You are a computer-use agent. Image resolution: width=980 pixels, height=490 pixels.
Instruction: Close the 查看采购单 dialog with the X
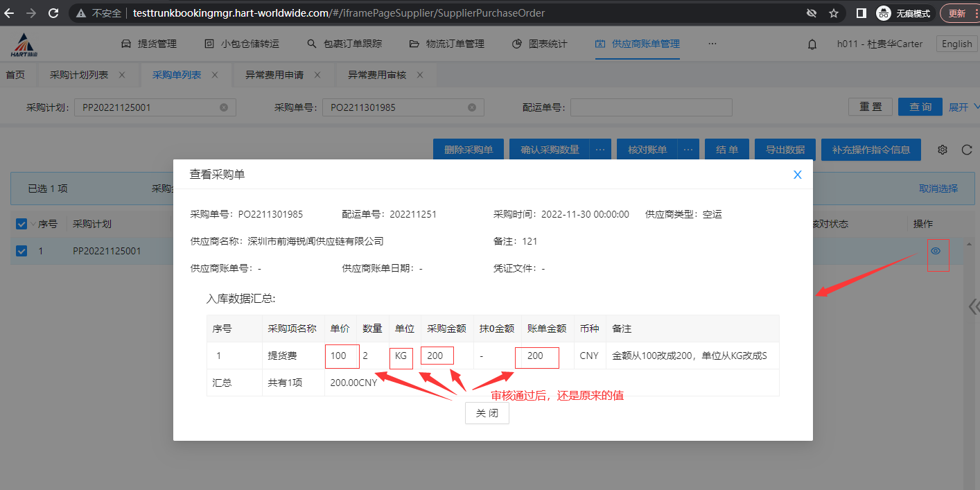(x=797, y=175)
